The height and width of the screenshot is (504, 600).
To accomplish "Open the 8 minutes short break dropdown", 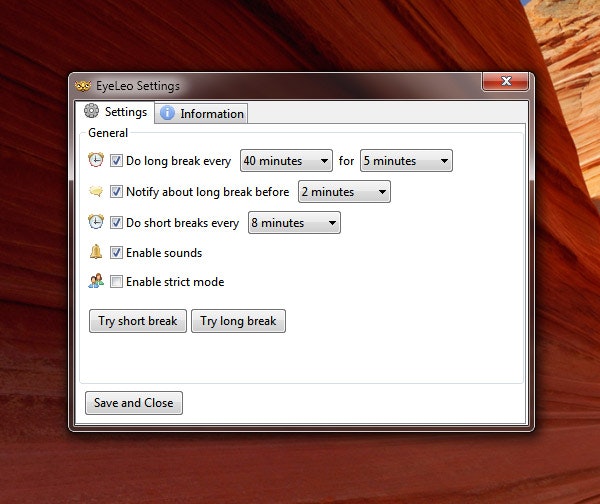I will (x=294, y=222).
